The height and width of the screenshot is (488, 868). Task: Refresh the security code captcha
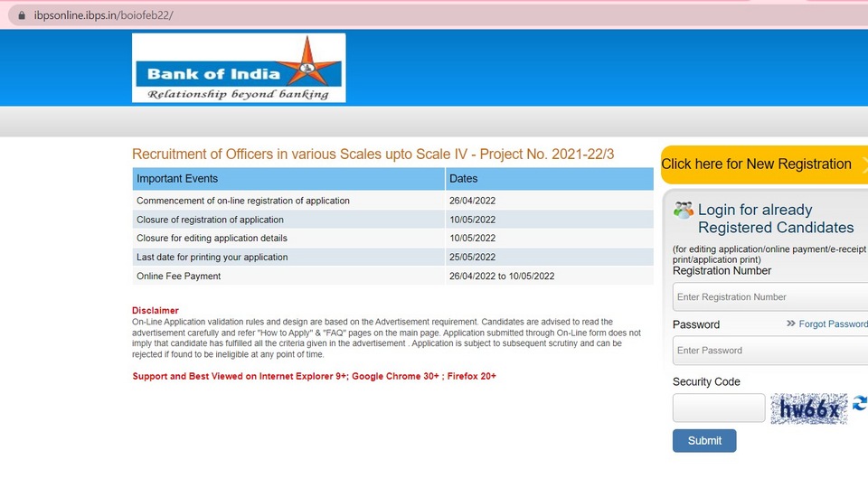860,403
